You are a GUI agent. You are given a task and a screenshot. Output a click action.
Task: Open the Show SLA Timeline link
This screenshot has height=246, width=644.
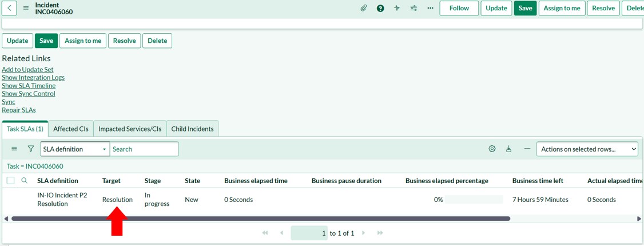(x=29, y=85)
